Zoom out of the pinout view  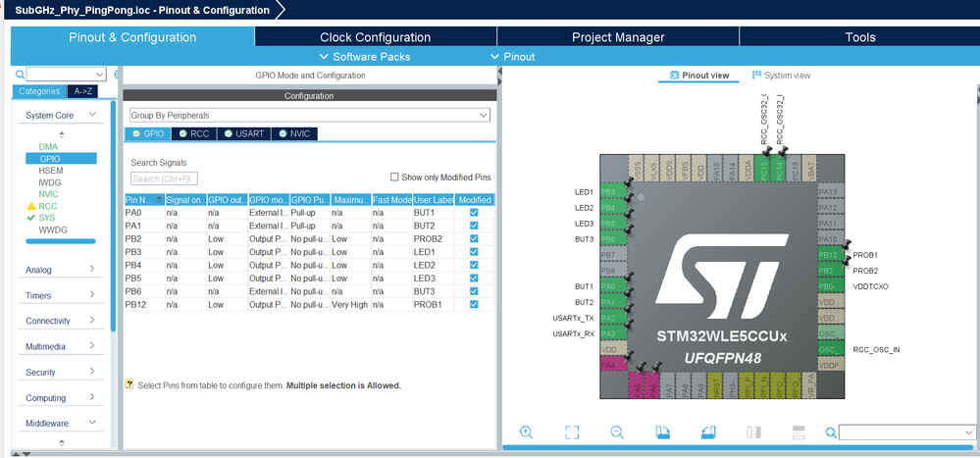617,432
